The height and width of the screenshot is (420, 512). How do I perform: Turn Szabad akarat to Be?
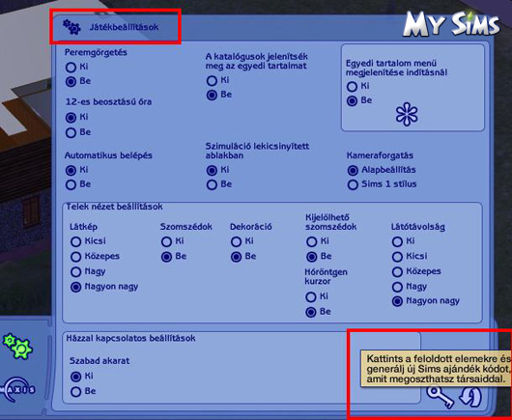pos(75,392)
